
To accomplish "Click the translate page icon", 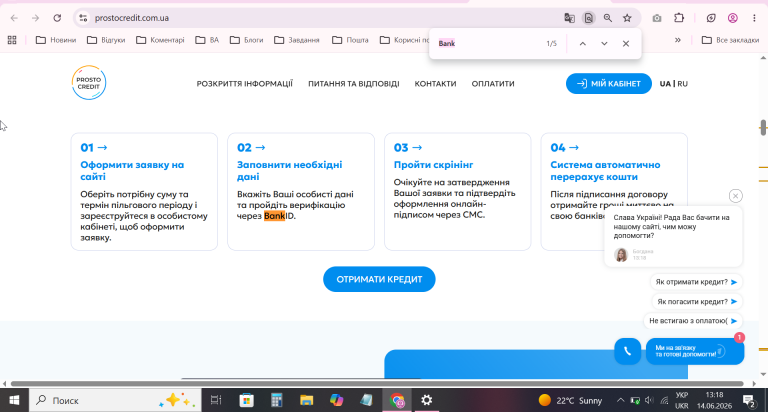I will [569, 18].
